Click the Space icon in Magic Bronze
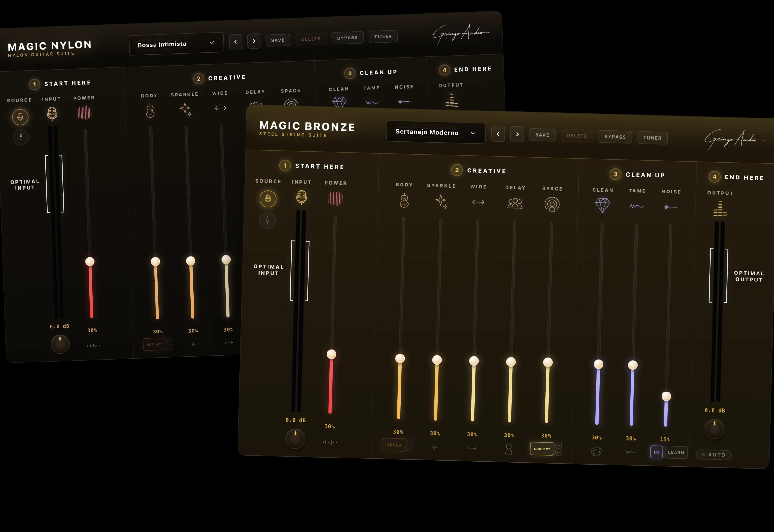 pyautogui.click(x=552, y=204)
